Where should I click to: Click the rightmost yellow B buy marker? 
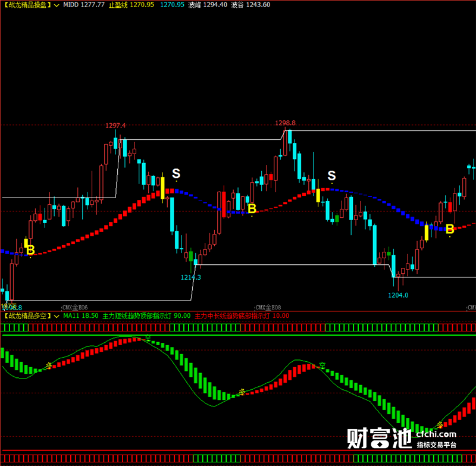(x=450, y=229)
